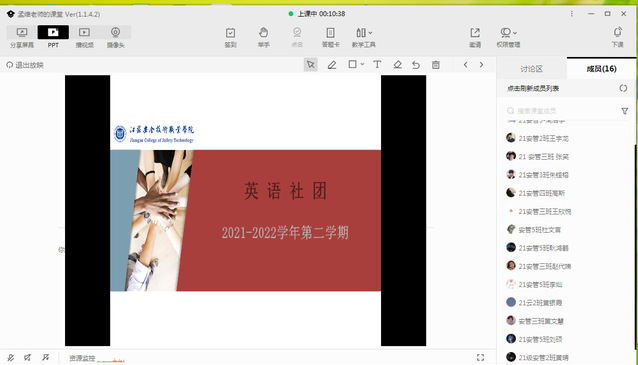The width and height of the screenshot is (638, 365).
Task: Click the undo arrow icon
Action: point(416,65)
